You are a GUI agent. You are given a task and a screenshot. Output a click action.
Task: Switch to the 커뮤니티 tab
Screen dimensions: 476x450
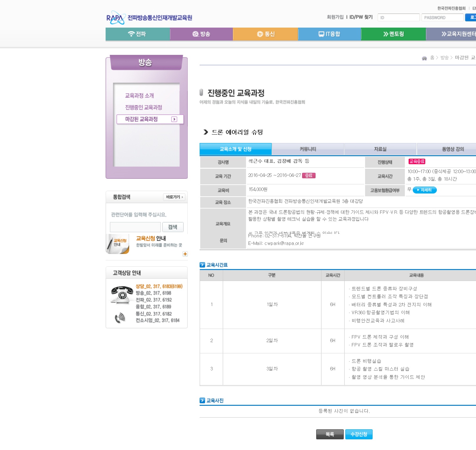[308, 149]
